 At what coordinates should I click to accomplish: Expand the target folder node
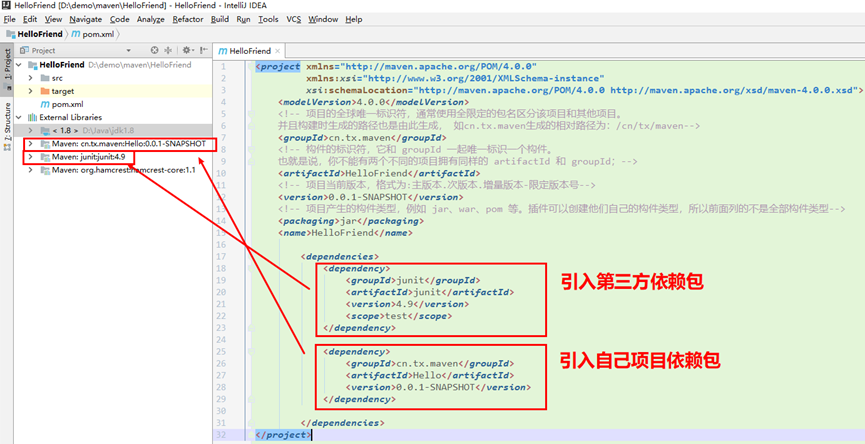[31, 91]
